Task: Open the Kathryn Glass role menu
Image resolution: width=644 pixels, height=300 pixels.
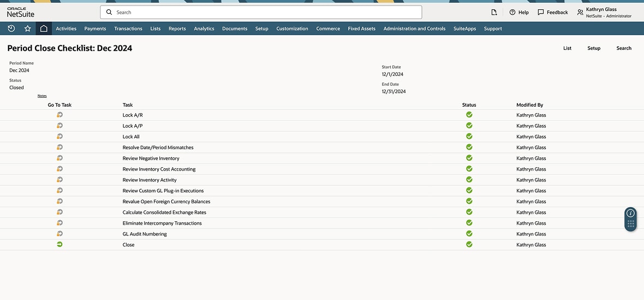Action: click(x=604, y=12)
